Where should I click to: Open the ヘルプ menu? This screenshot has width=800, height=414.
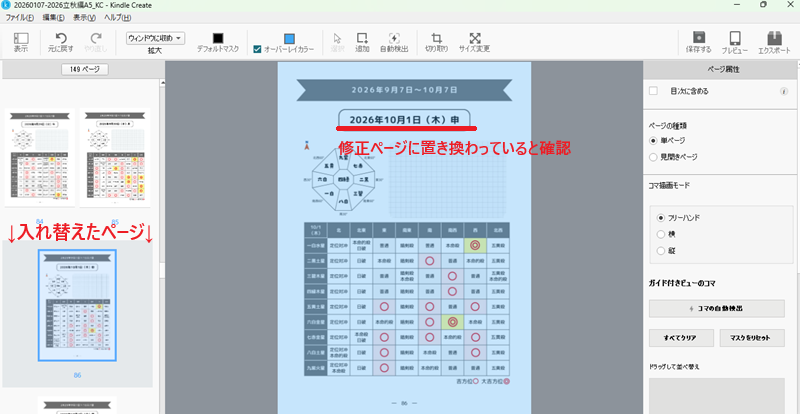[117, 18]
